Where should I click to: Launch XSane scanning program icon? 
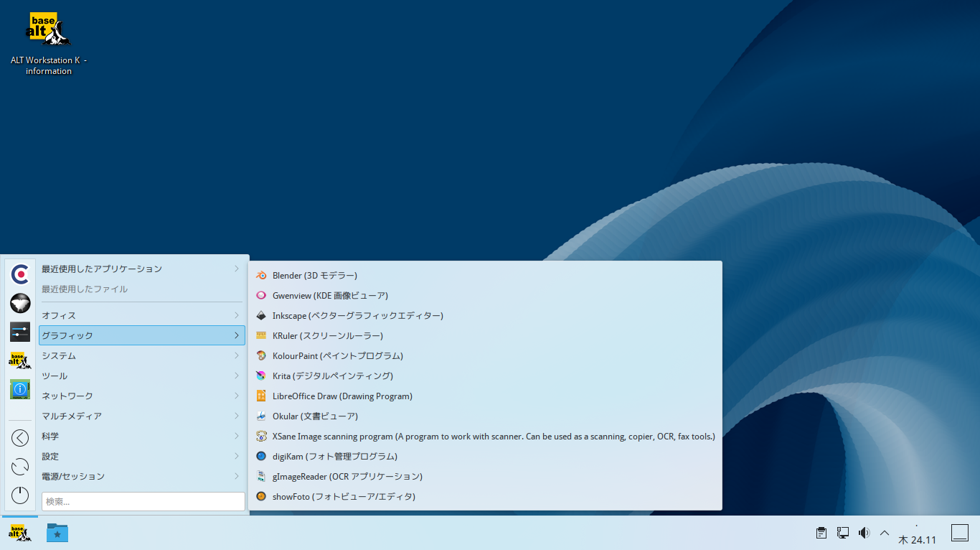(x=261, y=436)
